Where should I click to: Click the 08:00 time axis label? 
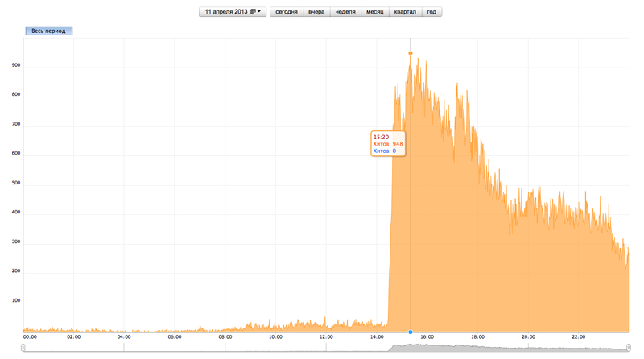click(225, 336)
